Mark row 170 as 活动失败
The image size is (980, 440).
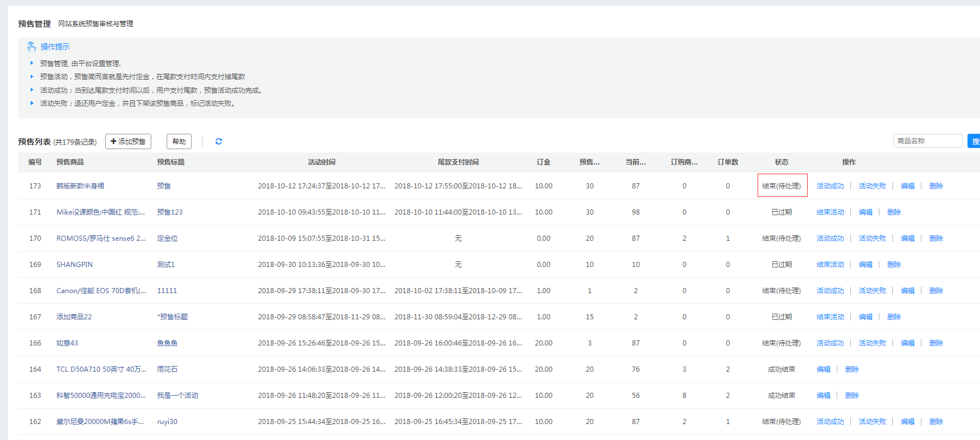tap(872, 238)
